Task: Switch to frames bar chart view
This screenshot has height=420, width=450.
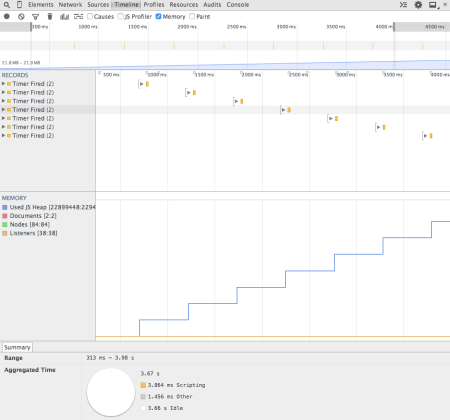Action: tap(64, 16)
